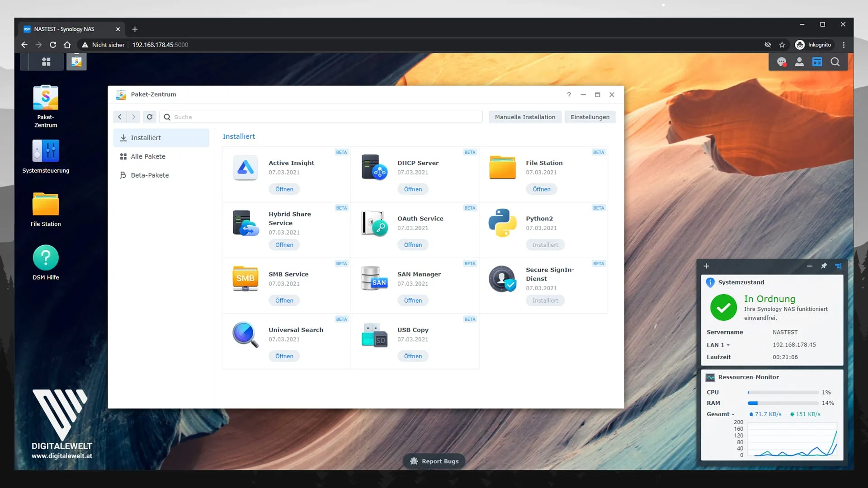Go back in Paket-Zentrum navigation
This screenshot has height=488, width=868.
click(120, 117)
